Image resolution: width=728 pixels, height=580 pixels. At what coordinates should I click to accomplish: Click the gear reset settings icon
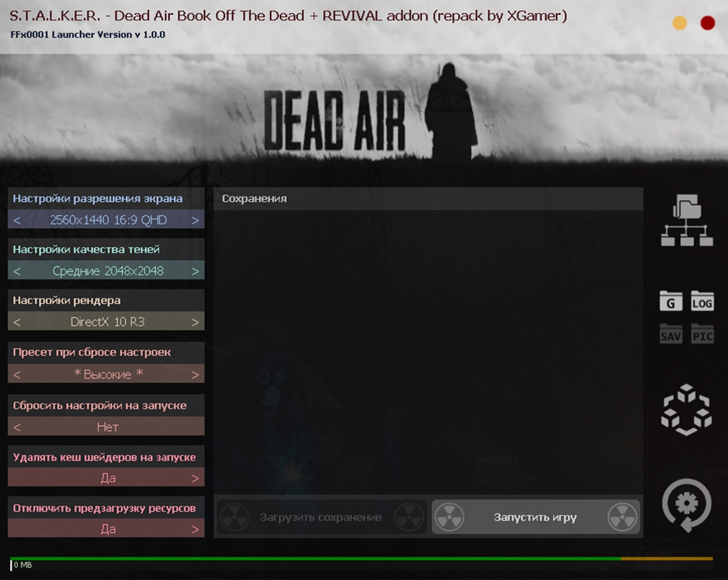pyautogui.click(x=687, y=505)
